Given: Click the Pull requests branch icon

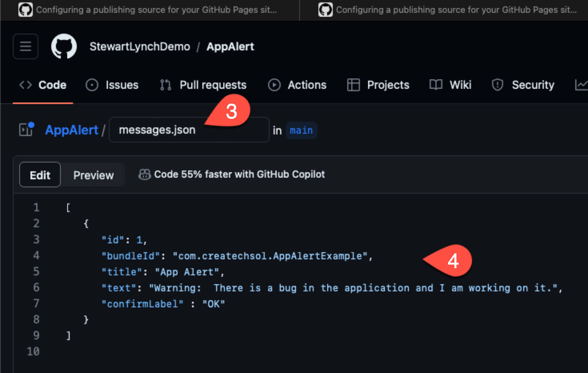Looking at the screenshot, I should click(166, 85).
